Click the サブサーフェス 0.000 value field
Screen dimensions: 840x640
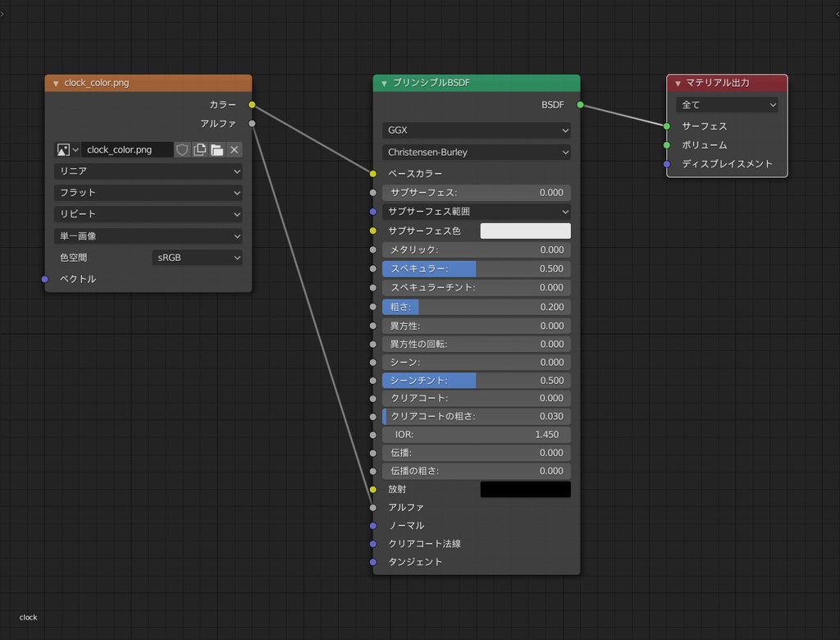tap(477, 193)
